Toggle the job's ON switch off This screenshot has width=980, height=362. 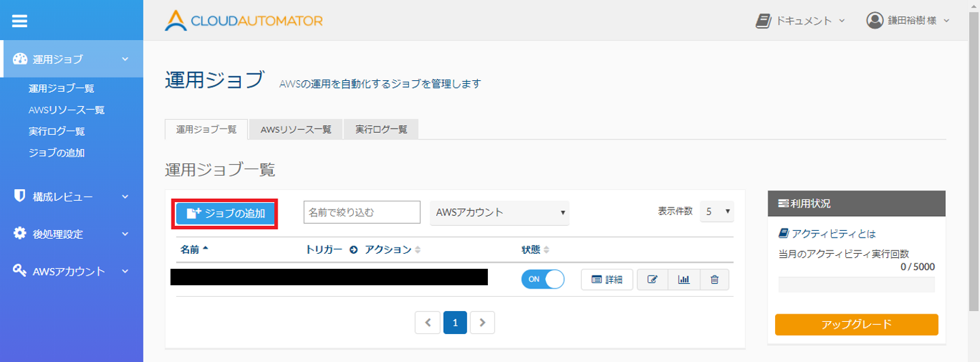click(x=542, y=280)
